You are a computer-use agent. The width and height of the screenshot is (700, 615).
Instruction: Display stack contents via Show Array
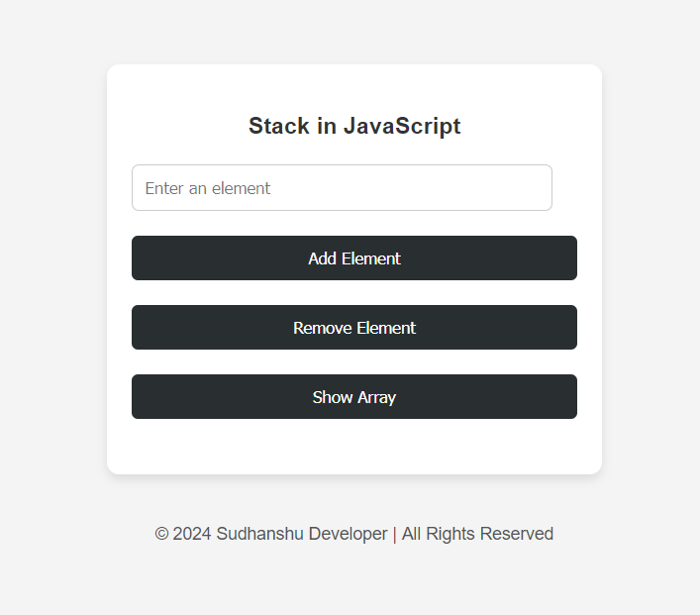pos(354,396)
